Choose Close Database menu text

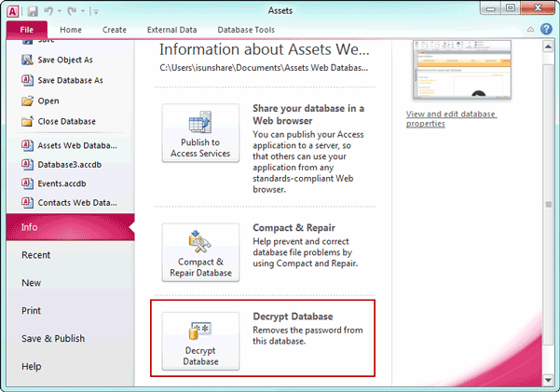67,121
